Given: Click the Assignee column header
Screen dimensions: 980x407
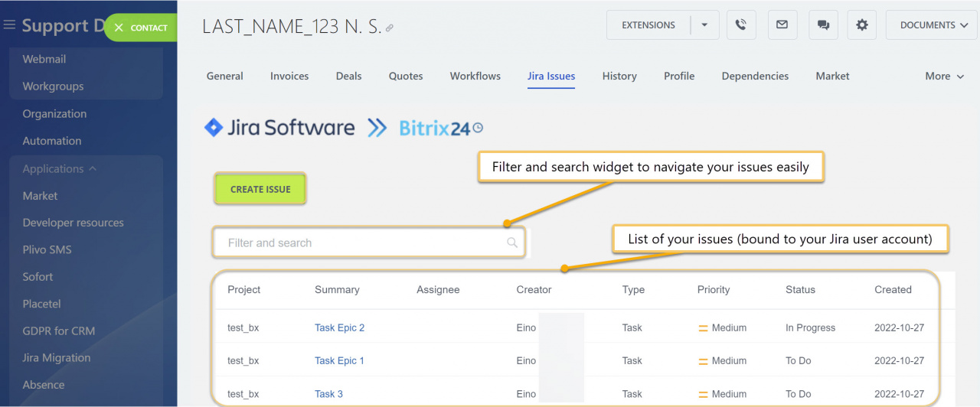Looking at the screenshot, I should [x=438, y=289].
